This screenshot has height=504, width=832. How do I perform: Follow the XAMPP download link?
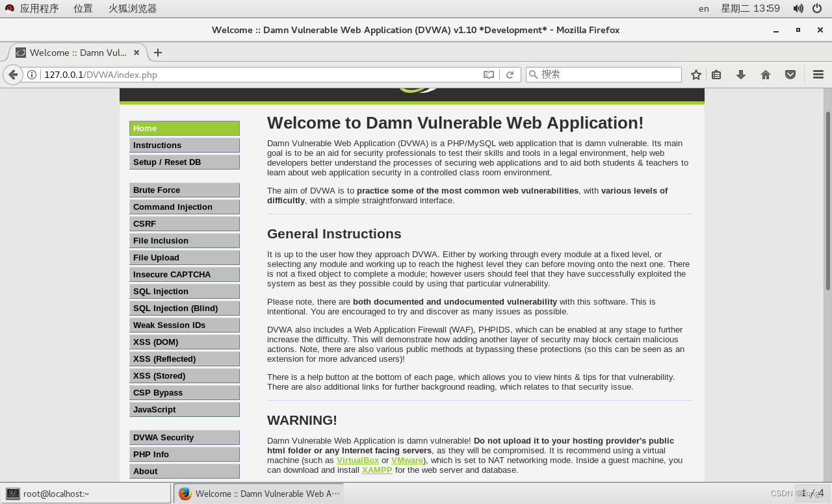(x=377, y=470)
